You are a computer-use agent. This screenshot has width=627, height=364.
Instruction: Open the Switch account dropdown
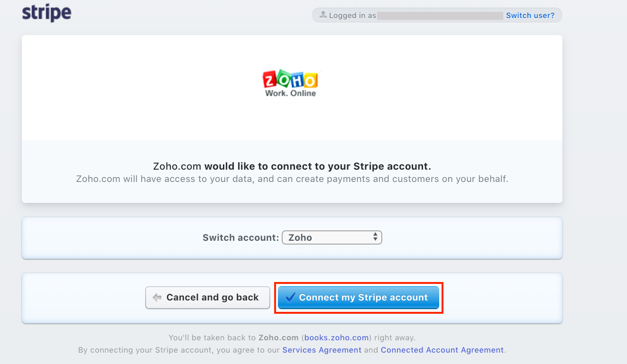[332, 237]
